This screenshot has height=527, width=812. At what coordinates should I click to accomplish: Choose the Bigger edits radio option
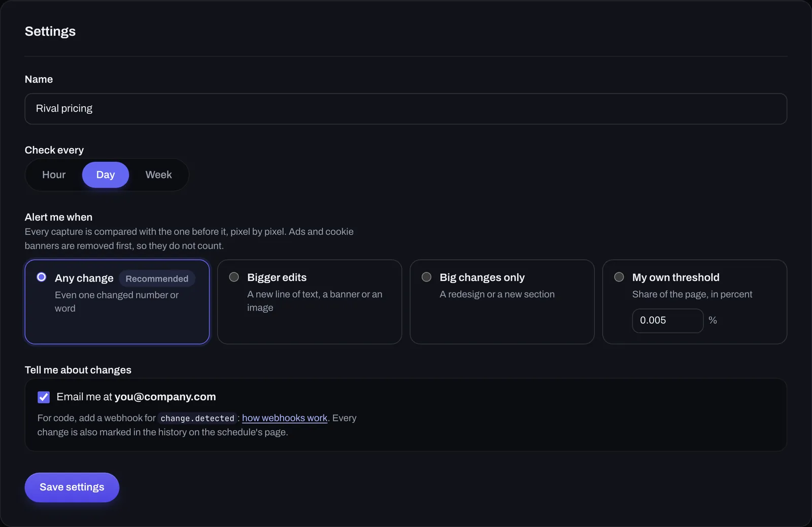click(x=234, y=277)
